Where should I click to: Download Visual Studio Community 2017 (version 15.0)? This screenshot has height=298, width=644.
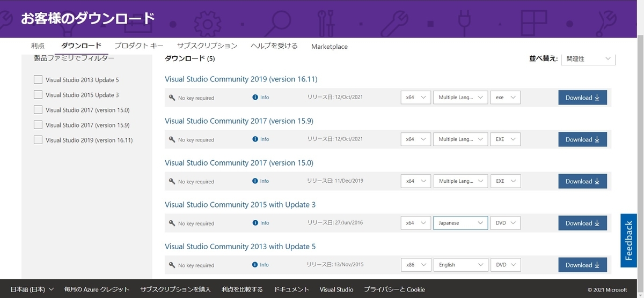583,181
